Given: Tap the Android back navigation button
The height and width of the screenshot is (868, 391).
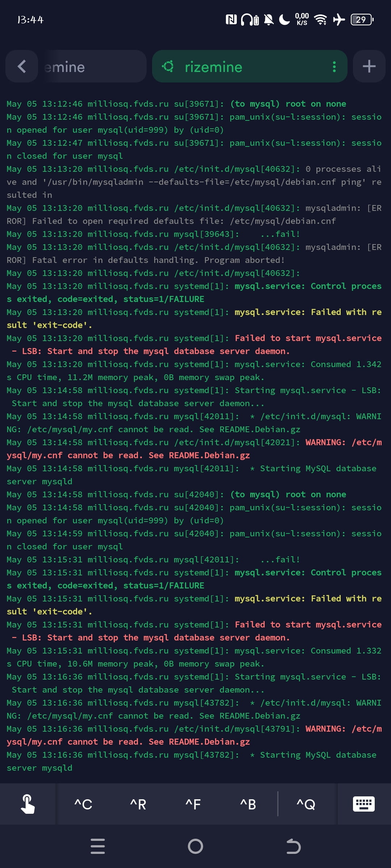Looking at the screenshot, I should coord(293,846).
